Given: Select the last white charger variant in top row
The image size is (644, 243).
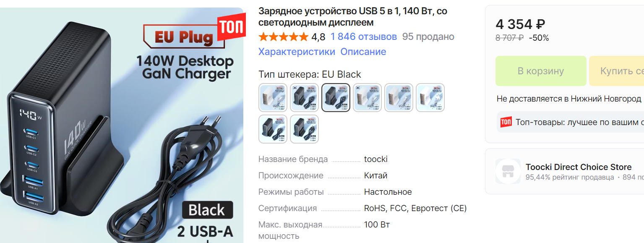Looking at the screenshot, I should coord(430,97).
